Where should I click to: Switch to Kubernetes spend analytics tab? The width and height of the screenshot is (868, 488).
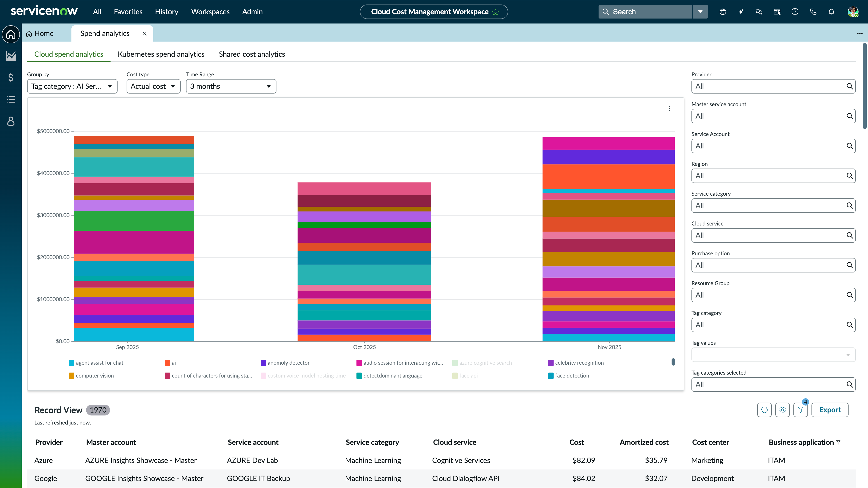[x=161, y=54]
